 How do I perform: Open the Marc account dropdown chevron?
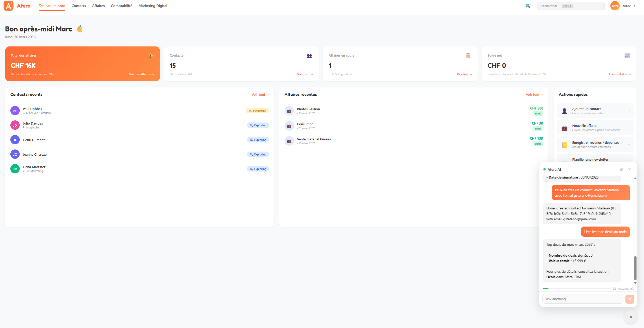tap(634, 6)
